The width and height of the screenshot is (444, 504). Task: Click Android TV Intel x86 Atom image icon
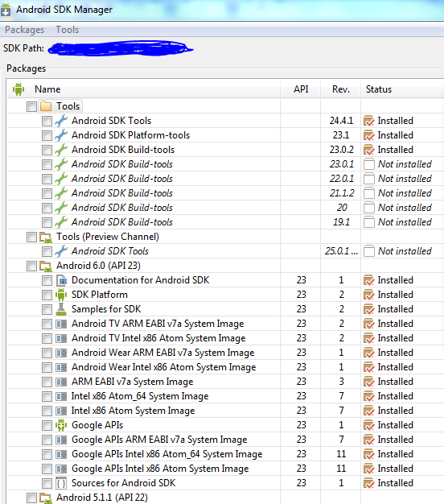click(x=61, y=338)
